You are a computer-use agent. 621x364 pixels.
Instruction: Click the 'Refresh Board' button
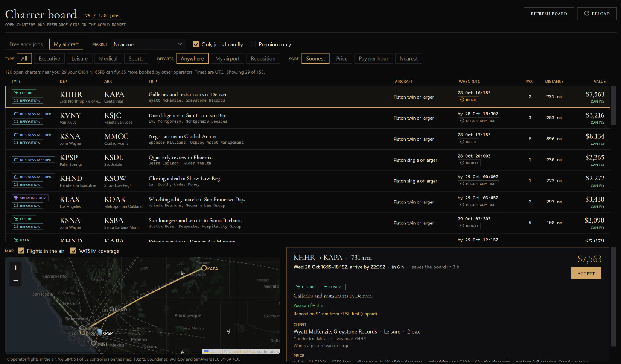(x=549, y=14)
